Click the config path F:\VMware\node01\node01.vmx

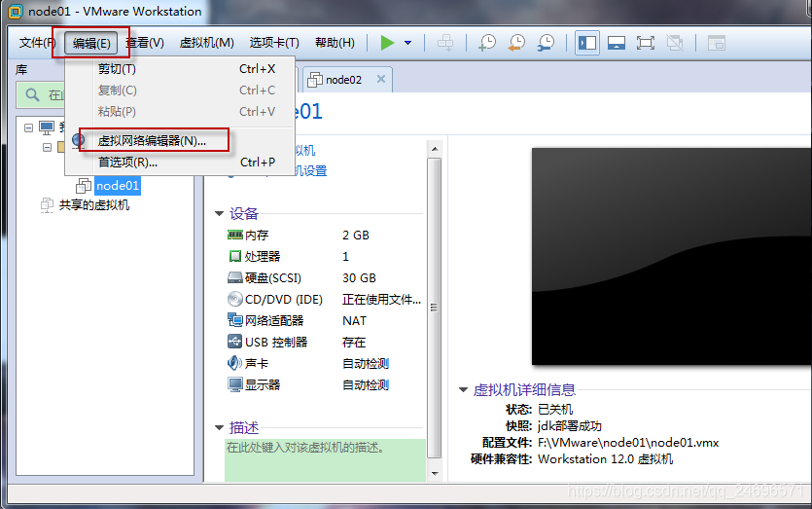pyautogui.click(x=628, y=443)
